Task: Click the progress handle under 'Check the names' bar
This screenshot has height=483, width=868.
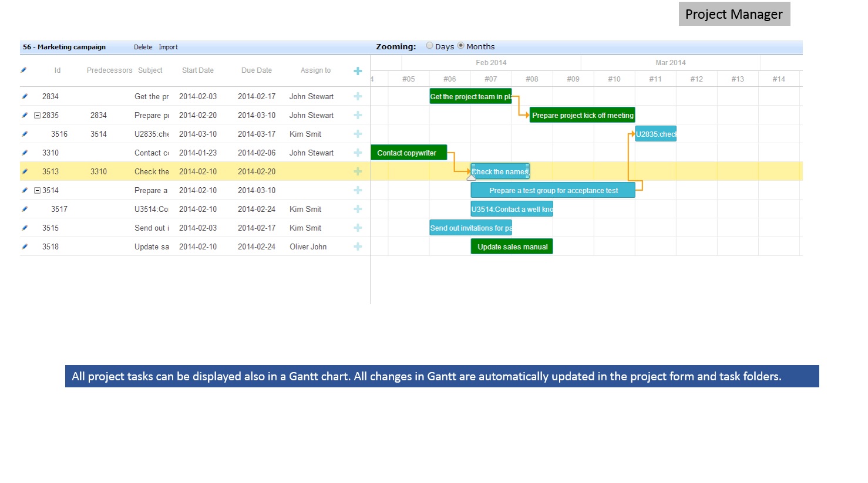Action: tap(471, 178)
